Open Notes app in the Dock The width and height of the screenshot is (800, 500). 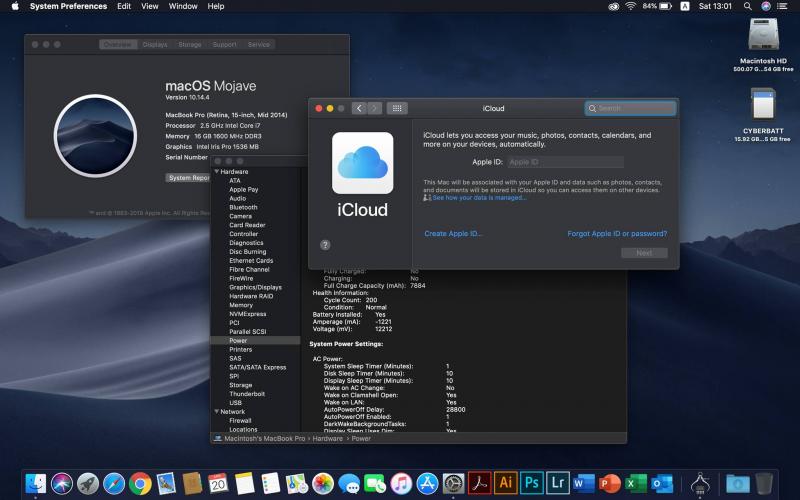pyautogui.click(x=245, y=483)
